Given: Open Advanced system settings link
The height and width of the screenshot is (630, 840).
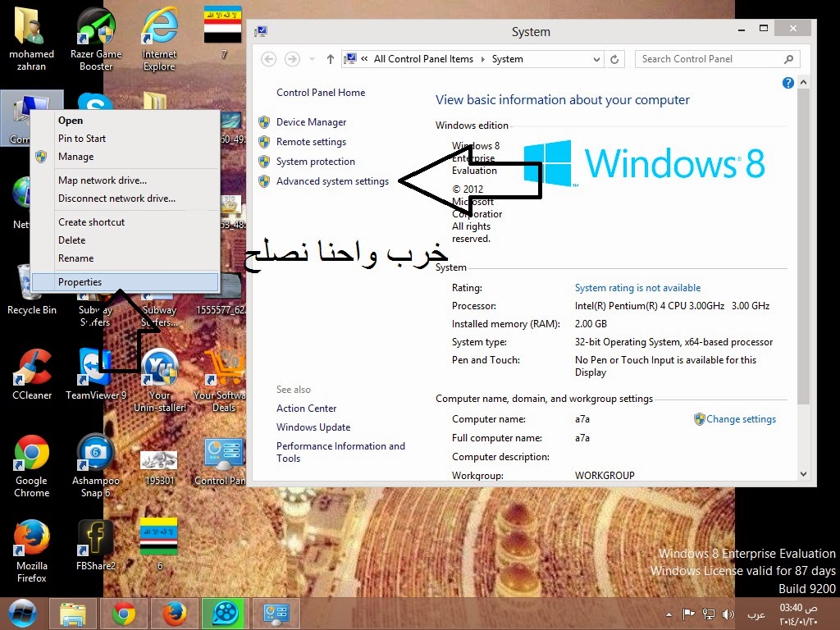Looking at the screenshot, I should 333,181.
